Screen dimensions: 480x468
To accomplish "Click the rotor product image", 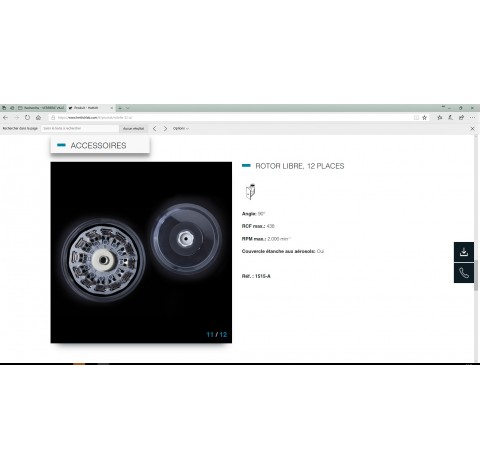I will pos(141,252).
